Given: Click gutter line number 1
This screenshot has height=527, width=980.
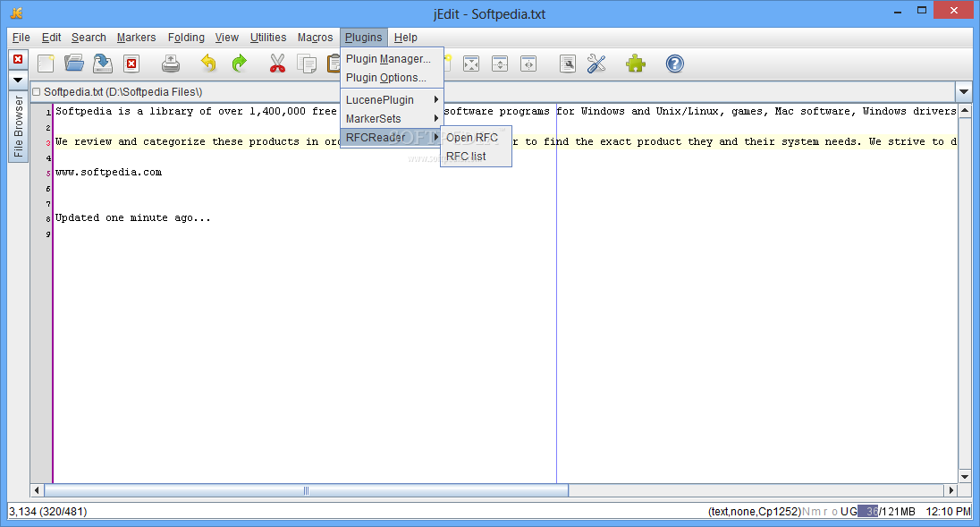Looking at the screenshot, I should (48, 113).
